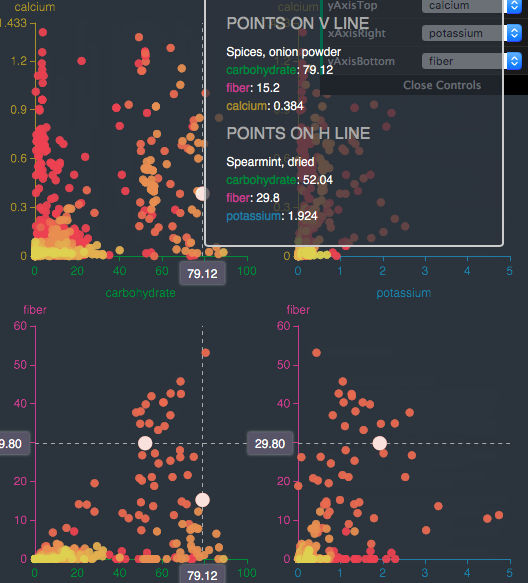Click the 'potassium: 1.924' value

click(x=272, y=216)
